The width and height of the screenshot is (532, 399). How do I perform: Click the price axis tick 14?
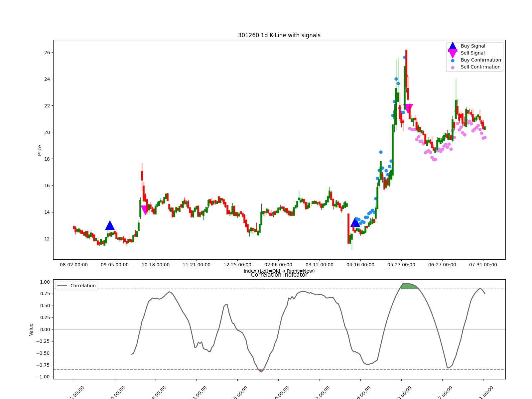(x=47, y=212)
